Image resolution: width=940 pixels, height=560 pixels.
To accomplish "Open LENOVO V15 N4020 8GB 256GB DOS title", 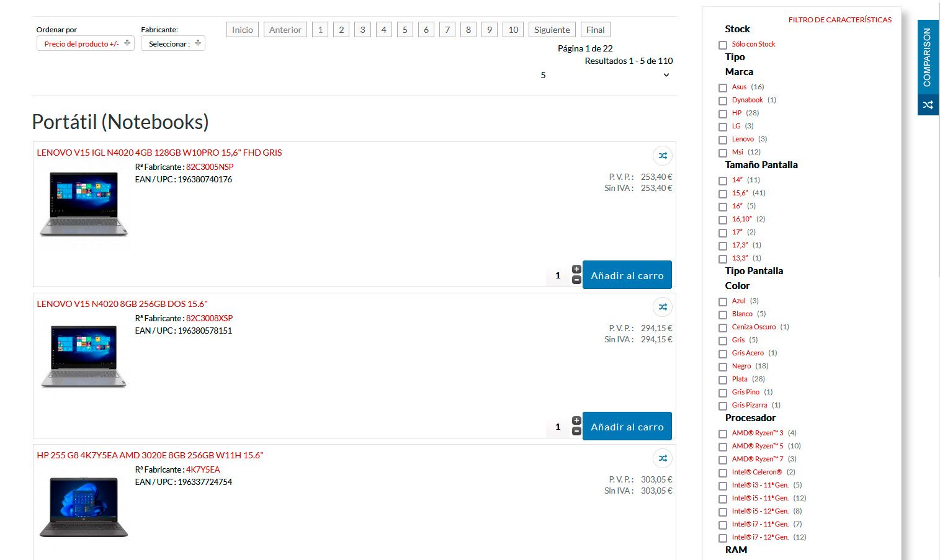I will click(122, 304).
